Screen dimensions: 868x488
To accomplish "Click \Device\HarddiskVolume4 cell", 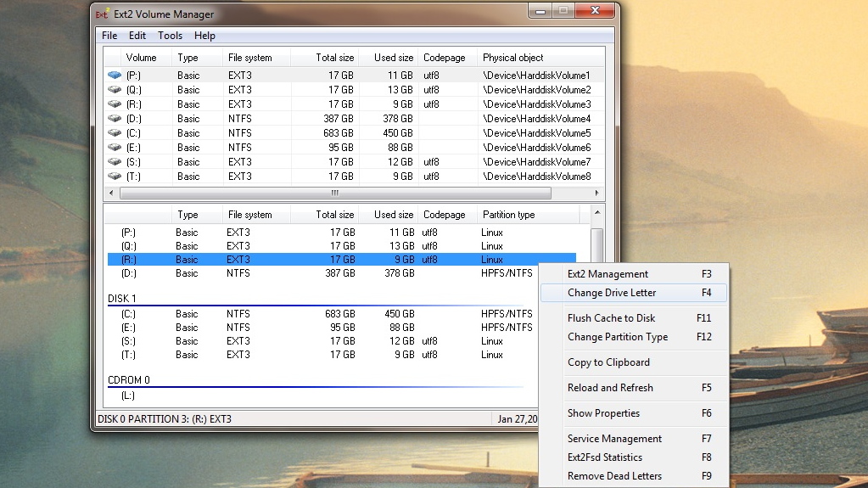I will [x=536, y=118].
